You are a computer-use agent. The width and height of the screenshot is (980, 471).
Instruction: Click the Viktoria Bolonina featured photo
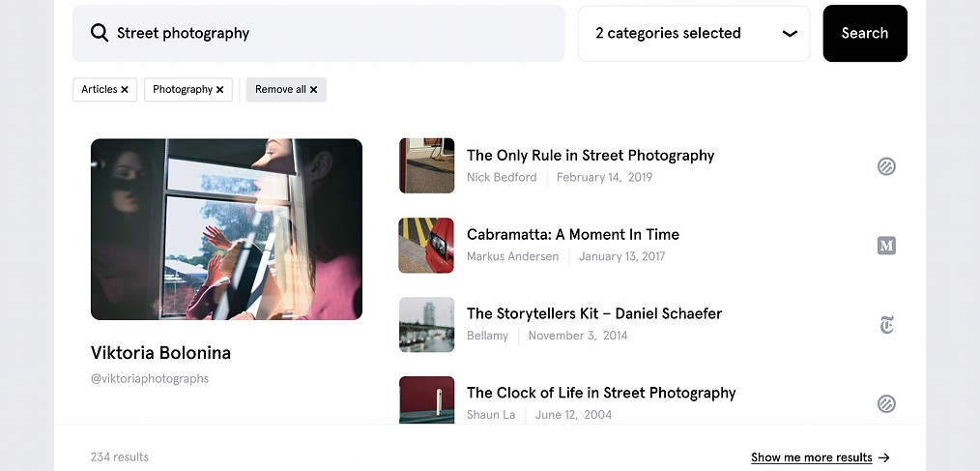click(x=226, y=229)
